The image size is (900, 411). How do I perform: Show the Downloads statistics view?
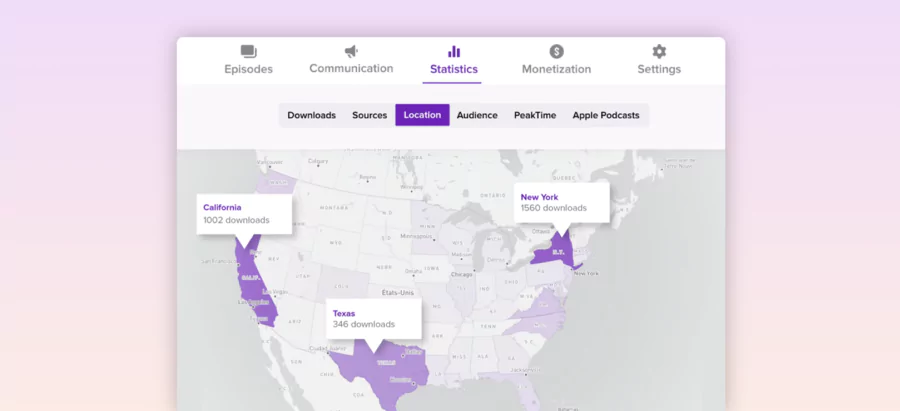312,115
